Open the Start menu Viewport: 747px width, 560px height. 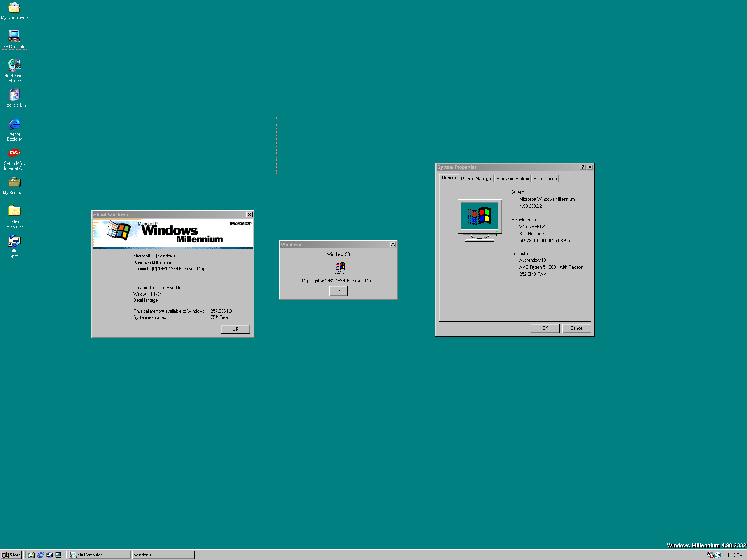pyautogui.click(x=11, y=555)
